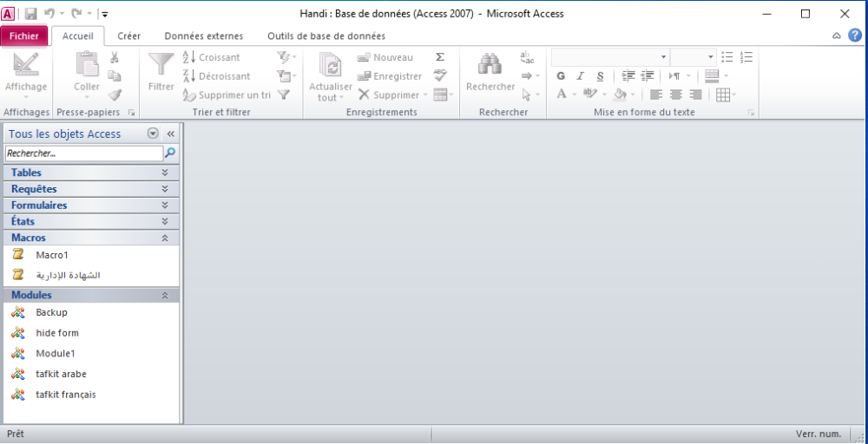Select the tafkit français module
Viewport: 868px width, 444px height.
pos(91,395)
